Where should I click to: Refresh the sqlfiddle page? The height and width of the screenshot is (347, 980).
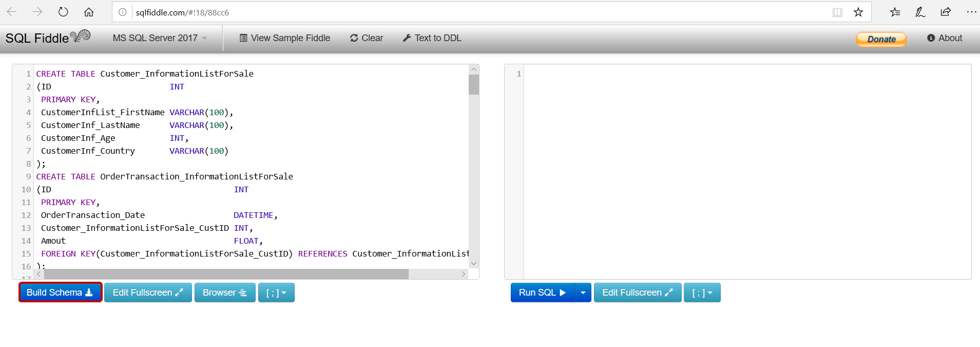[x=63, y=12]
